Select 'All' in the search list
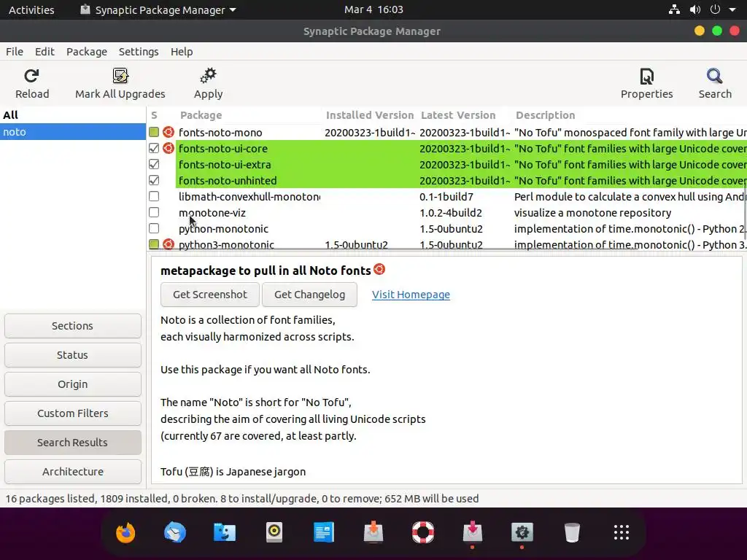This screenshot has height=560, width=747. 73,114
